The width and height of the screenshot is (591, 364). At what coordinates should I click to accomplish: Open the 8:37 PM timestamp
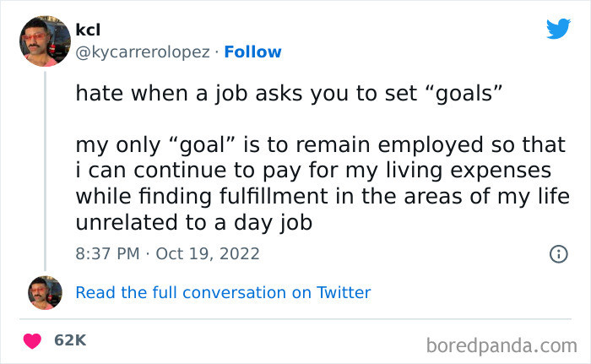pos(106,253)
